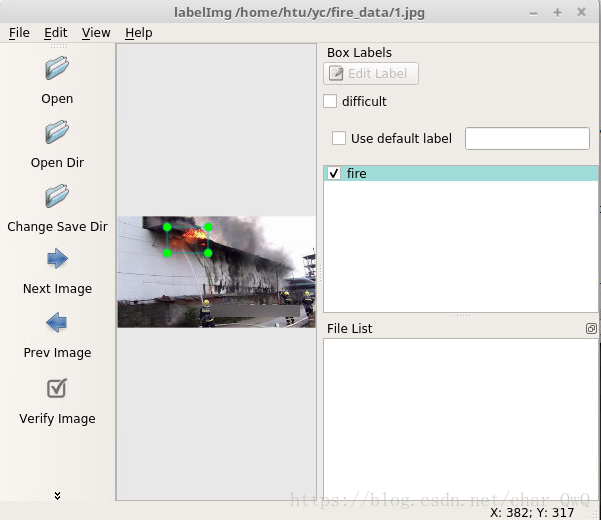
Task: Close the labelImg window
Action: pos(581,12)
